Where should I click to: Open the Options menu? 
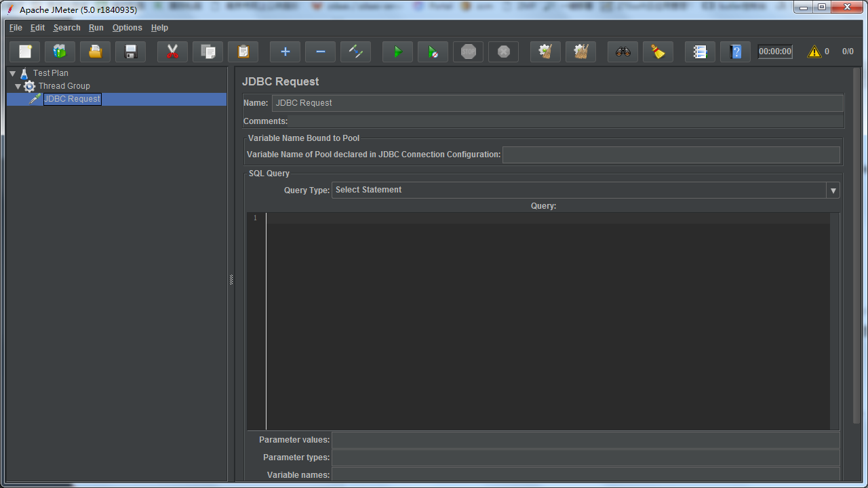[127, 28]
